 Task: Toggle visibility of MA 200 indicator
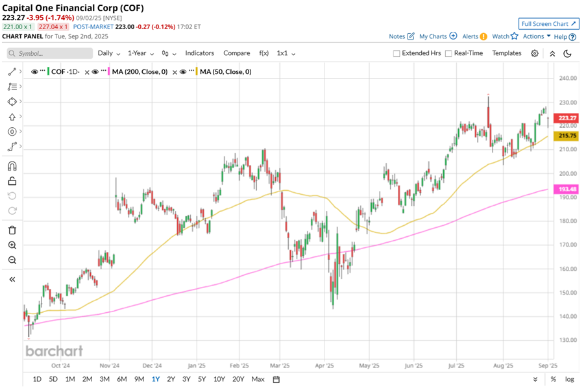tap(95, 72)
